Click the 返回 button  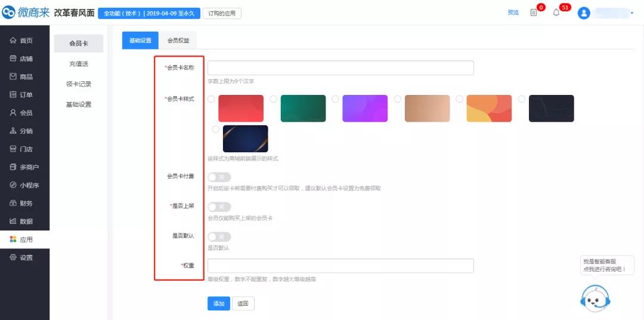(x=243, y=303)
